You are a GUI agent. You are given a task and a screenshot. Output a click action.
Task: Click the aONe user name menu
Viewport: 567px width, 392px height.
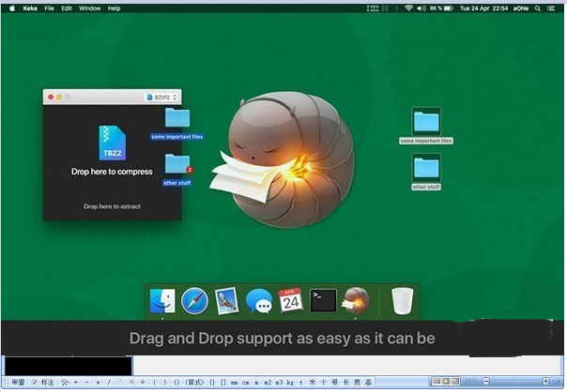coord(521,8)
